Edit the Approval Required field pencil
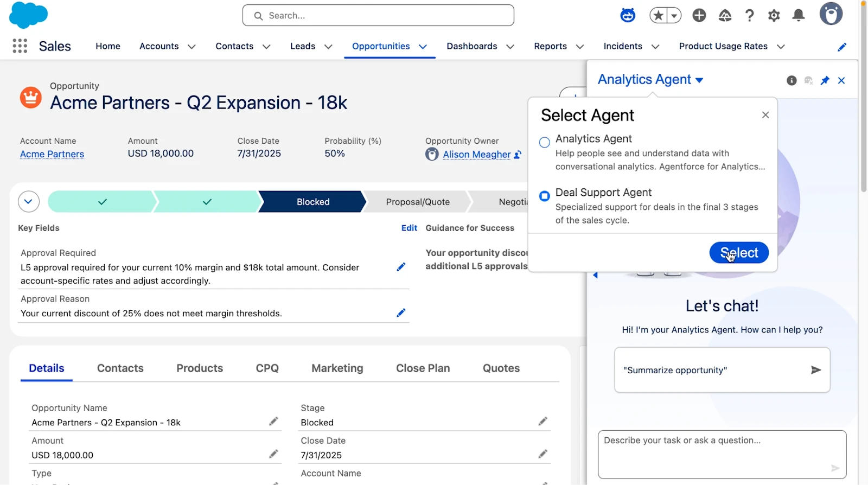Viewport: 868px width, 485px height. pyautogui.click(x=401, y=267)
